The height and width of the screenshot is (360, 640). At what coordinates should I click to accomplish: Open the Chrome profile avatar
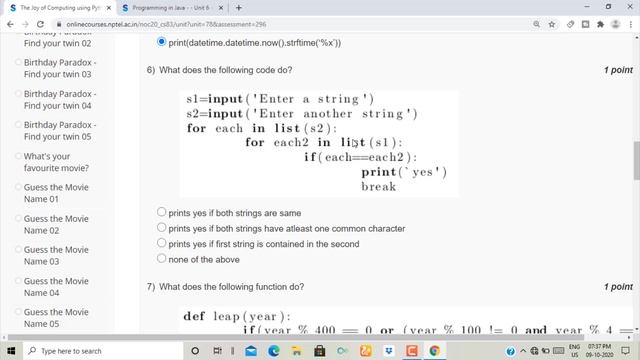click(x=616, y=24)
